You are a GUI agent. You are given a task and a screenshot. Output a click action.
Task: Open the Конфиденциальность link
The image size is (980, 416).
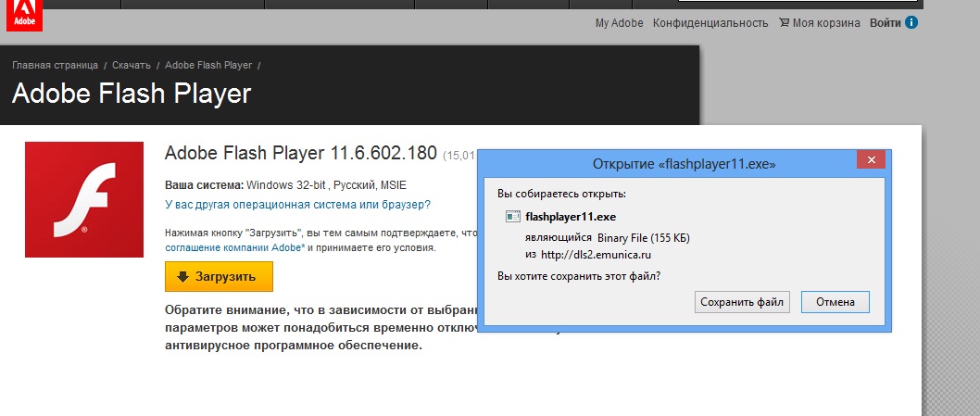click(710, 23)
